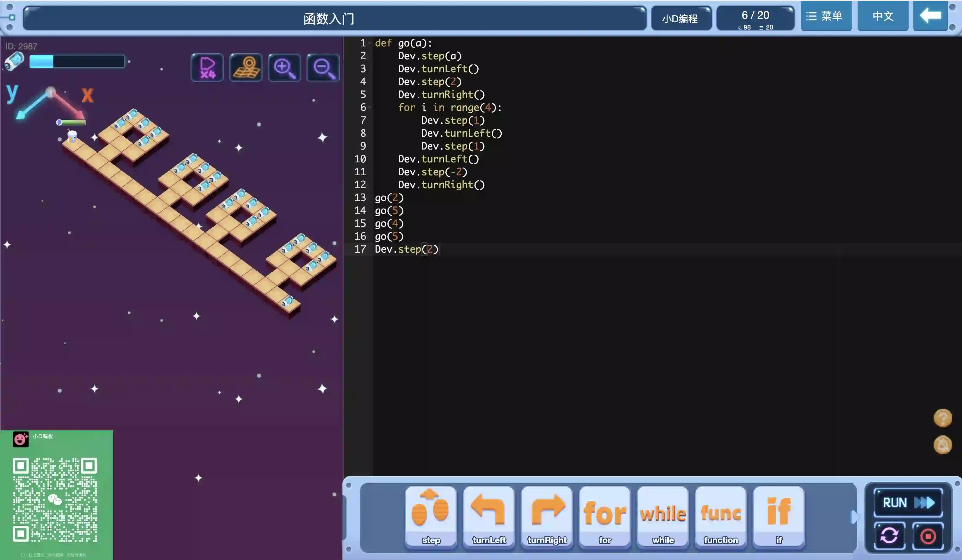Zoom in the game map
962x560 pixels.
click(285, 68)
